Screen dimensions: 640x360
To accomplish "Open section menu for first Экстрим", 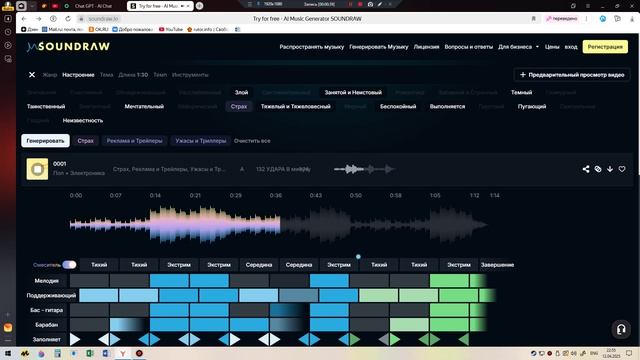I will pos(179,264).
